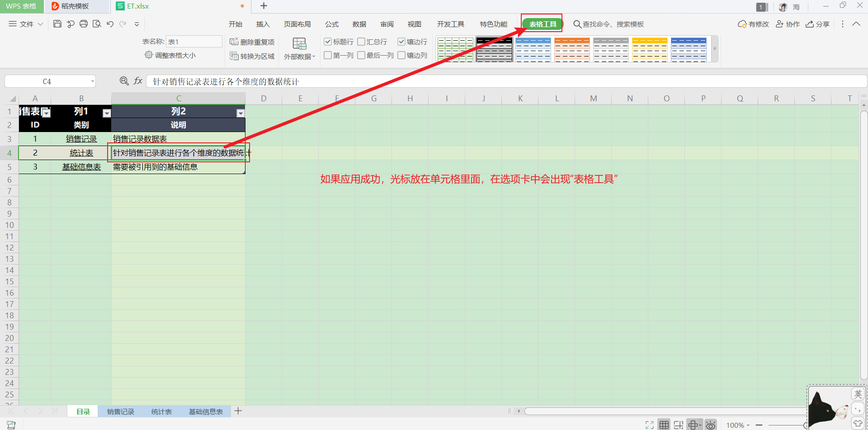Click the 分享 share button
This screenshot has height=430, width=868.
pos(817,24)
